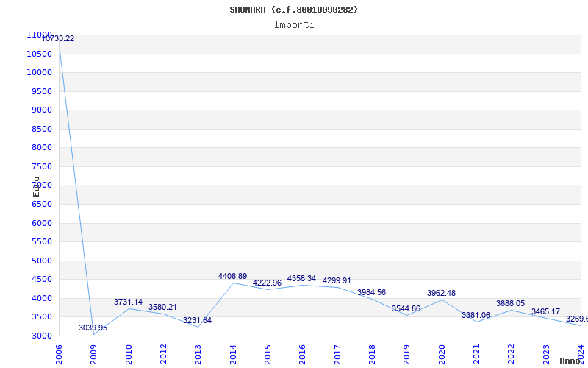This screenshot has width=588, height=368.
Task: Select the 3731.14 data label
Action: point(128,302)
